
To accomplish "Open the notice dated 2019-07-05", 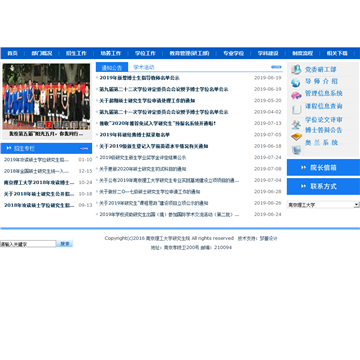I will [135, 135].
